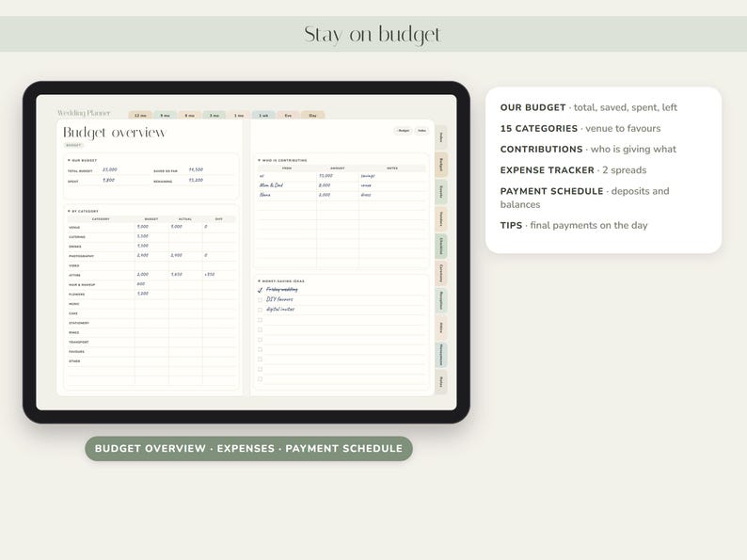Image resolution: width=747 pixels, height=560 pixels.
Task: Click the Cake category row label
Action: tap(73, 313)
